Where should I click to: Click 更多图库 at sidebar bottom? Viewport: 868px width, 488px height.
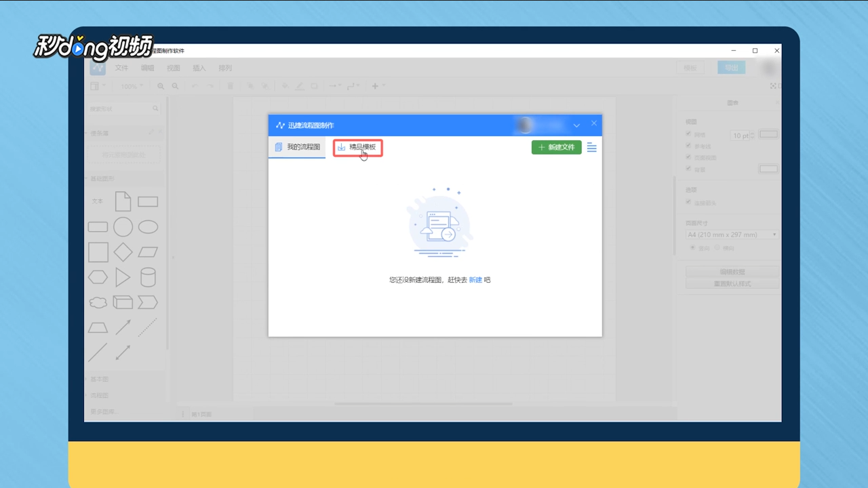(104, 411)
